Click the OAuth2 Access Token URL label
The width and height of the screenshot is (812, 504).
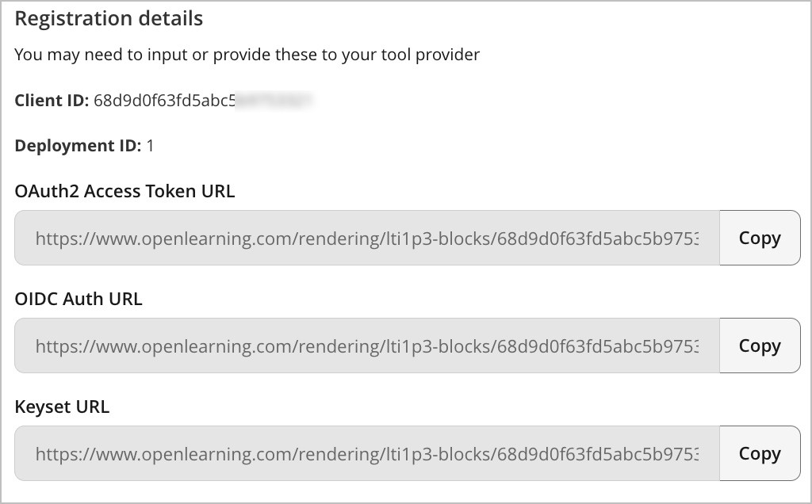tap(124, 191)
